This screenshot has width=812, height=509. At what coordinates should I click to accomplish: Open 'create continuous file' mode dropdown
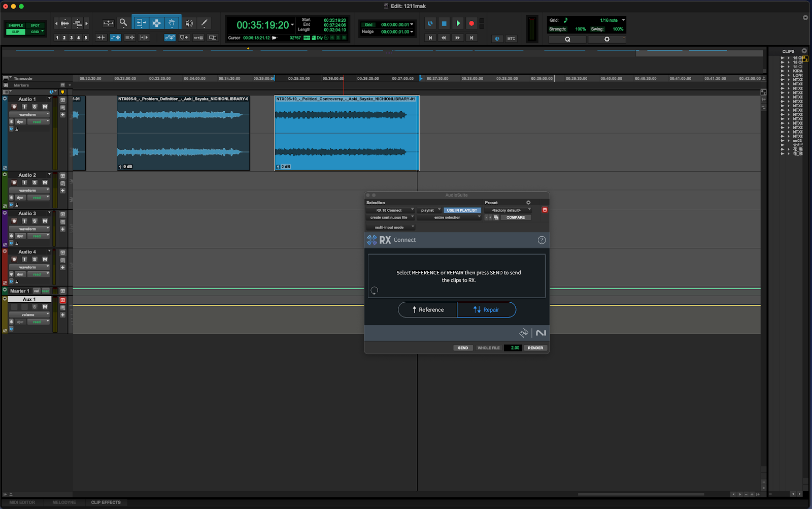(x=390, y=217)
